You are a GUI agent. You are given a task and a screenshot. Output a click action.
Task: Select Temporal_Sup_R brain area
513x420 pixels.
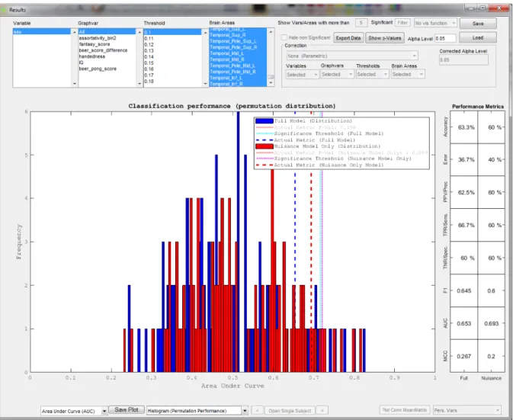pyautogui.click(x=238, y=35)
